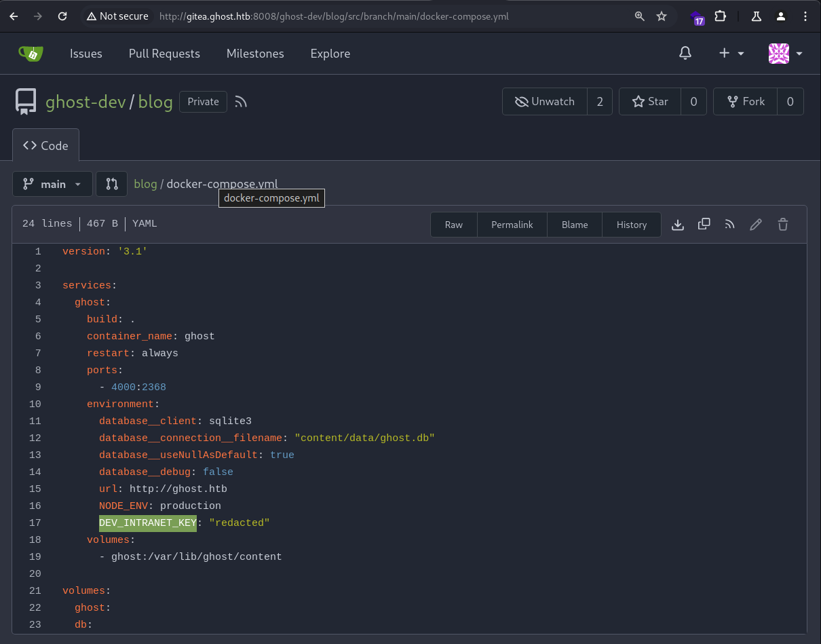Click the YAML file type label
821x644 pixels.
(145, 223)
